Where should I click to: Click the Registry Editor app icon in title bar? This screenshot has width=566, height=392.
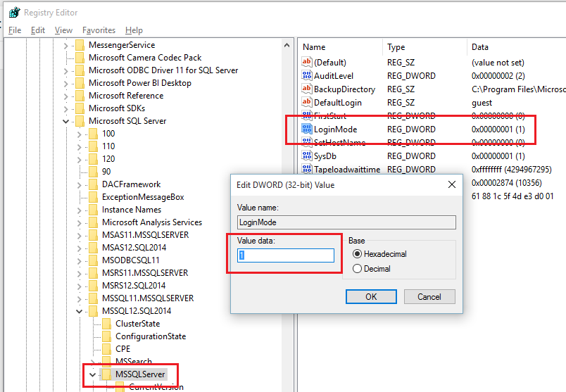coord(15,12)
